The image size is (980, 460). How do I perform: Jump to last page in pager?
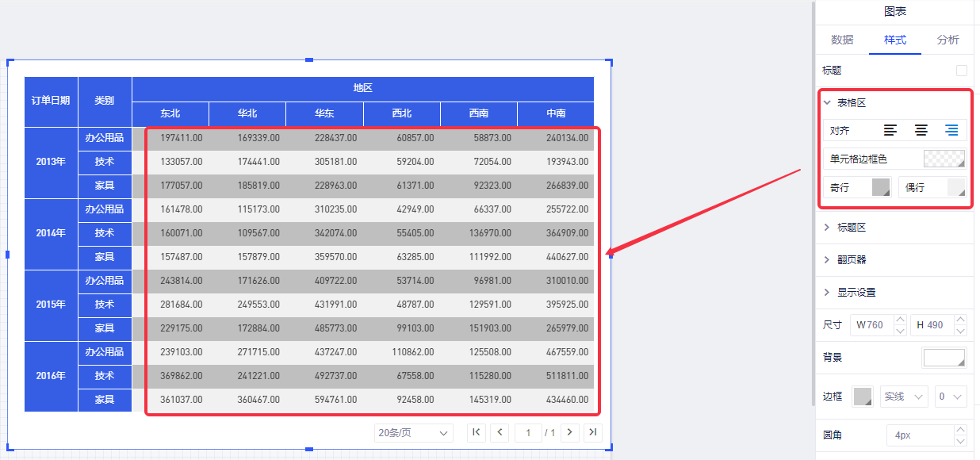coord(592,432)
